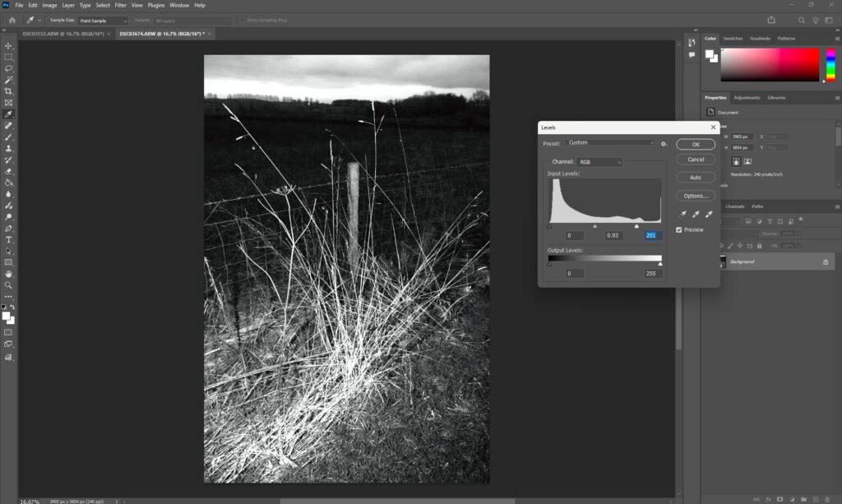842x504 pixels.
Task: Expand the Sample Size dropdown
Action: point(103,21)
